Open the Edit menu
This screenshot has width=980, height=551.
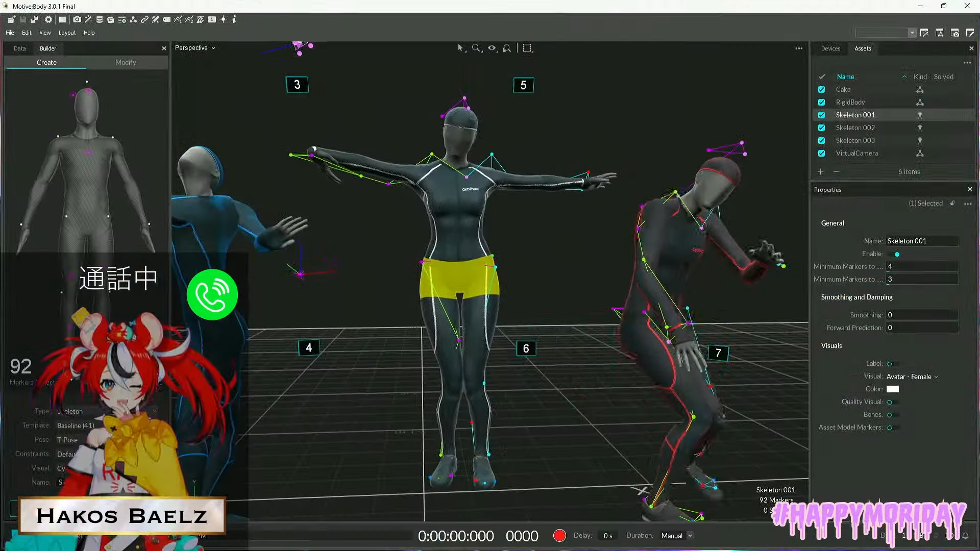coord(27,33)
